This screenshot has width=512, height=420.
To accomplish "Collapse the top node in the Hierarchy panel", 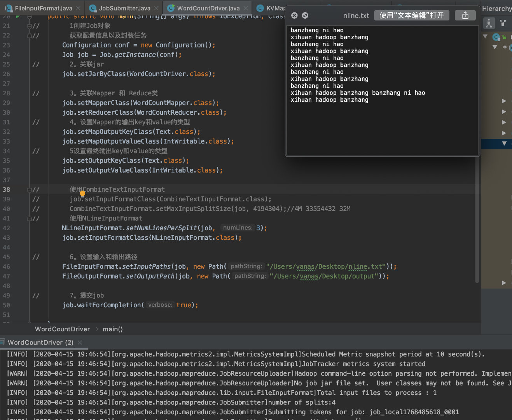I will [x=485, y=36].
